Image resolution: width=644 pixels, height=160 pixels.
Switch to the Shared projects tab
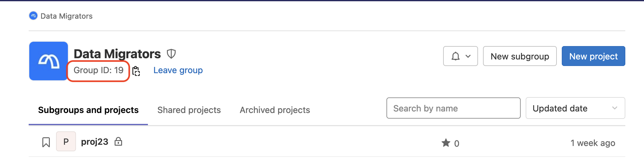point(189,110)
